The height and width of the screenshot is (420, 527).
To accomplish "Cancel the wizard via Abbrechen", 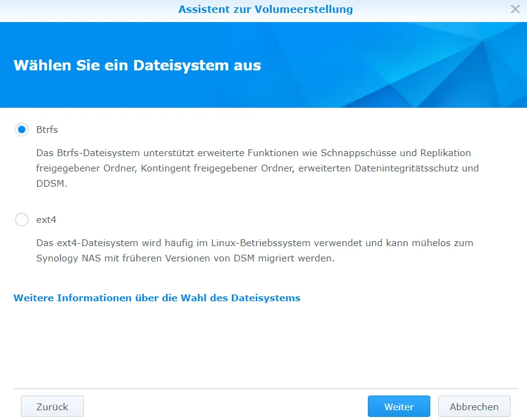I will pos(474,406).
